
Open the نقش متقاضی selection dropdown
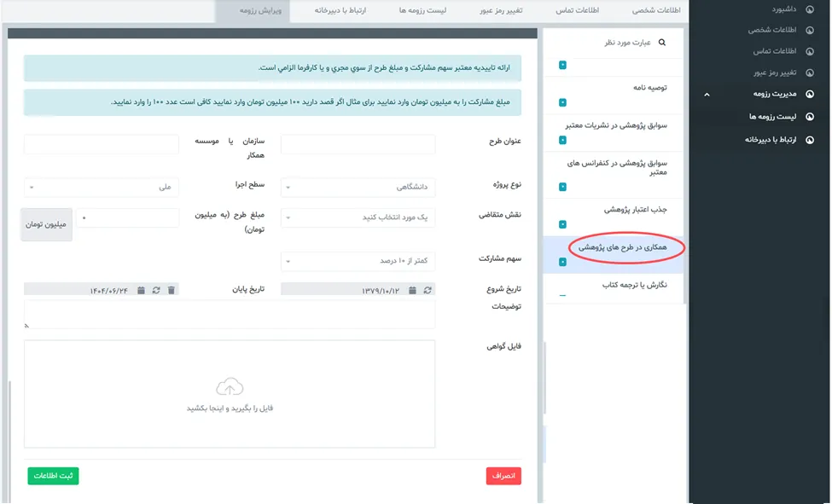[358, 218]
